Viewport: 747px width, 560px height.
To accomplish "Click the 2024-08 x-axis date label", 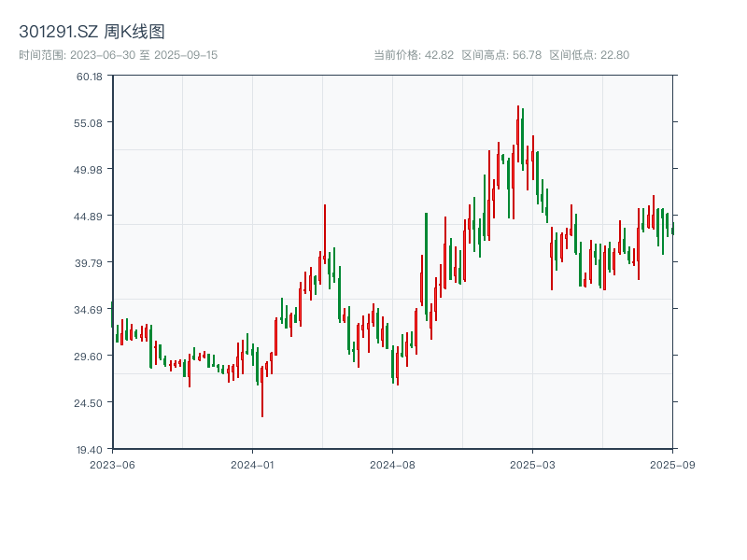I will coord(392,464).
